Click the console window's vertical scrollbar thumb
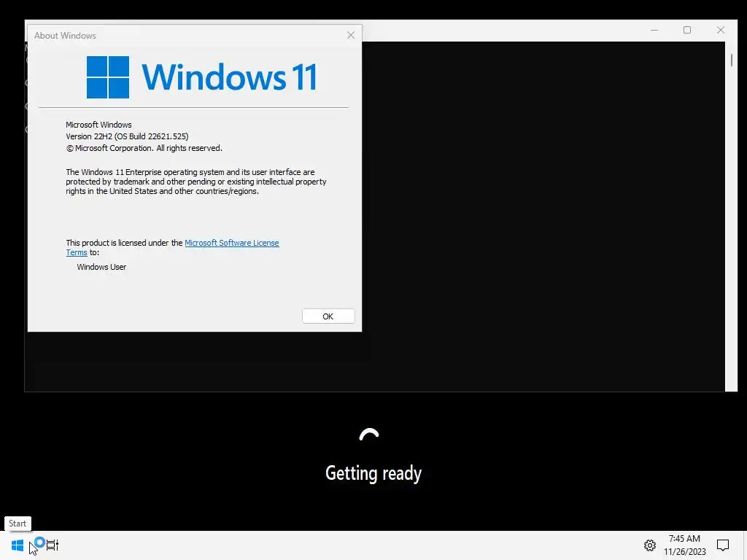Screen dimensions: 747x560 (731, 60)
